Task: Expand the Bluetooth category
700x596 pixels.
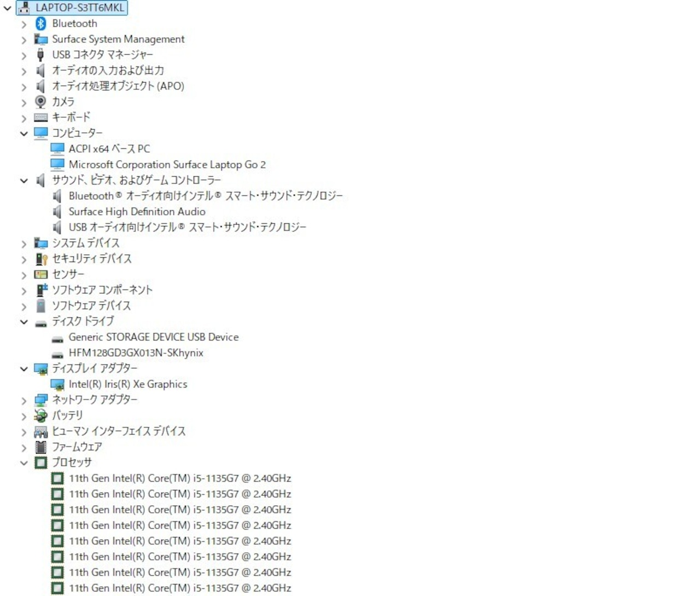Action: (x=24, y=24)
